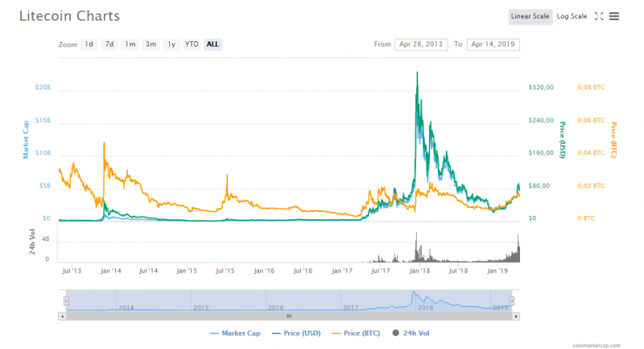The image size is (644, 349).
Task: Switch to Linear Scale
Action: [530, 16]
